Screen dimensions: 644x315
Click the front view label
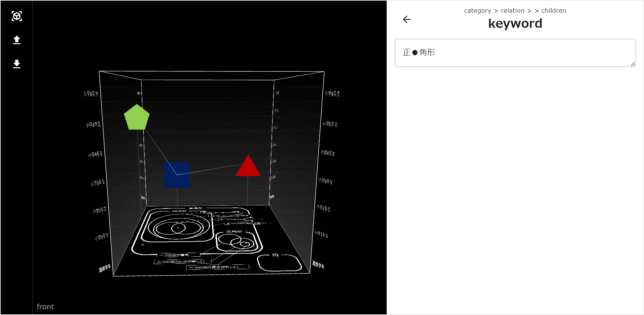[x=45, y=307]
